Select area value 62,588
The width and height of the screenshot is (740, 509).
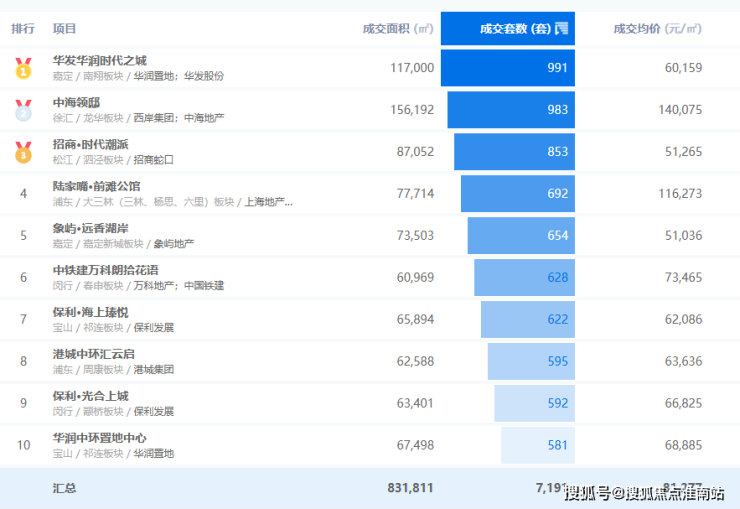point(415,362)
